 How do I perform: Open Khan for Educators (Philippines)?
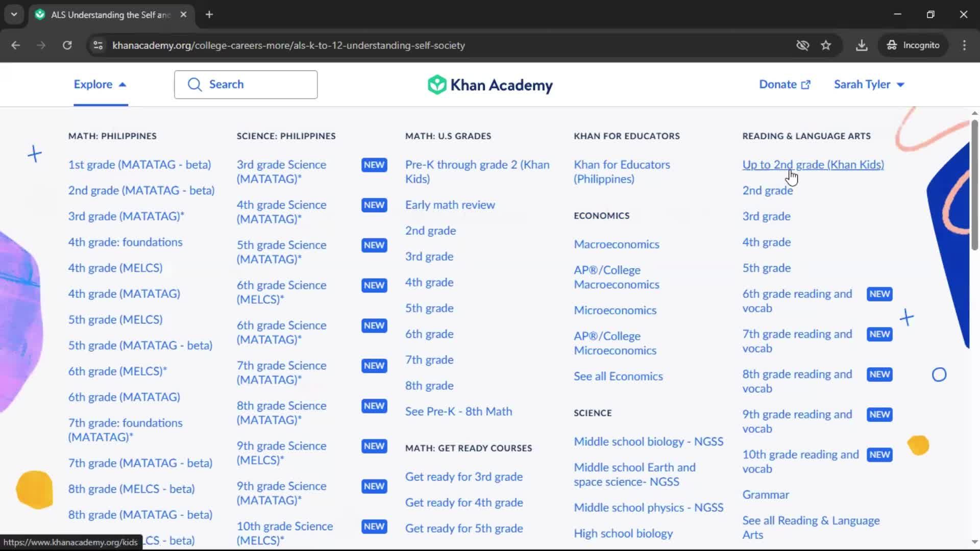622,172
